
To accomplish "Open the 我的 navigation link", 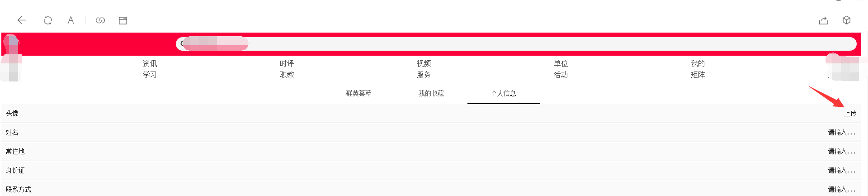I will coord(698,63).
